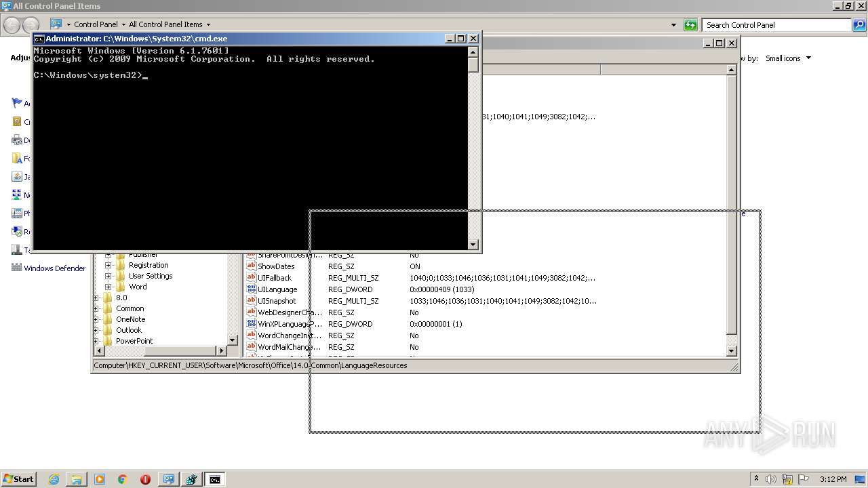Open the volume speaker tray icon
This screenshot has height=488, width=868.
[x=771, y=479]
